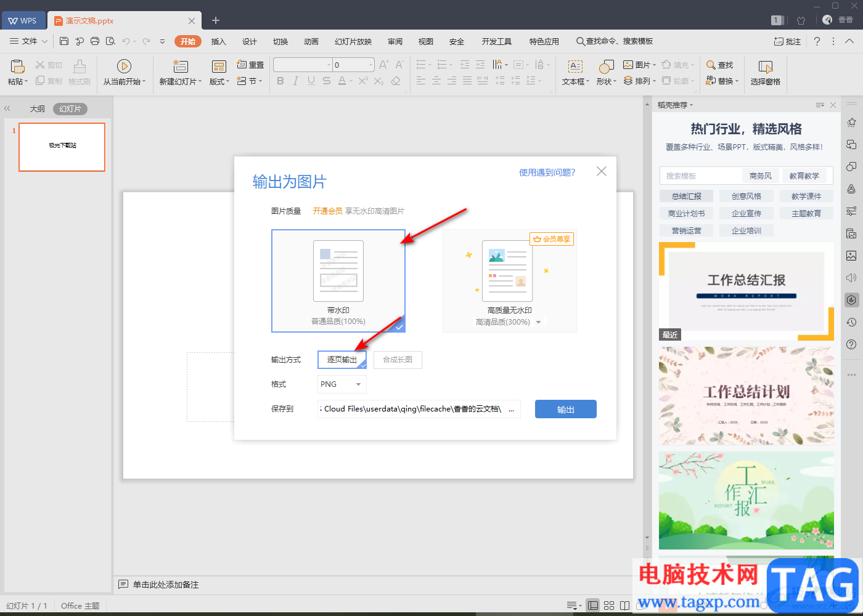
Task: Click the picture icon in right sidebar
Action: (851, 256)
